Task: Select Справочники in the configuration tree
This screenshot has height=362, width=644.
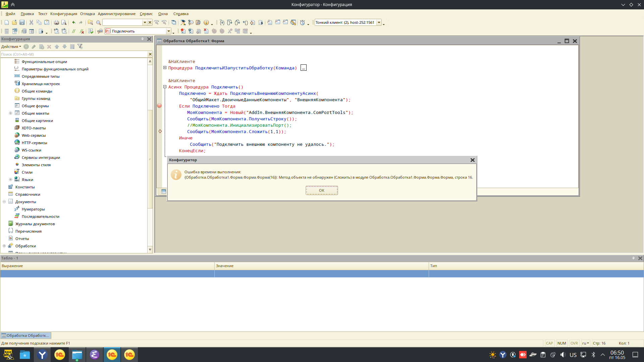Action: pos(28,194)
